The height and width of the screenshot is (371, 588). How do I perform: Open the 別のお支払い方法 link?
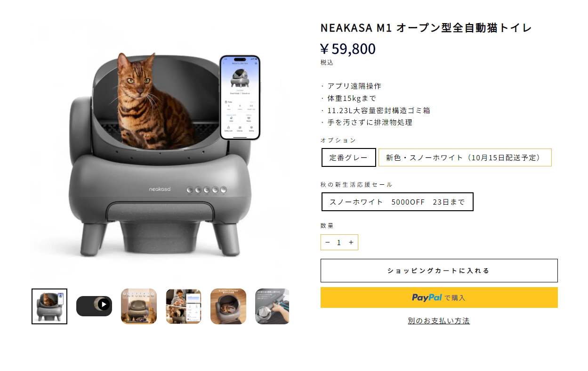click(x=439, y=321)
